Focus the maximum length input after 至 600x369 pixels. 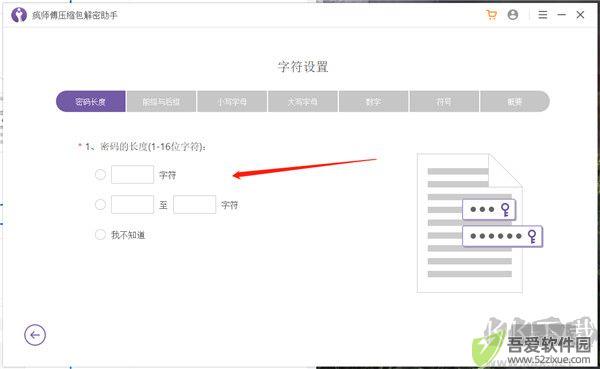194,204
